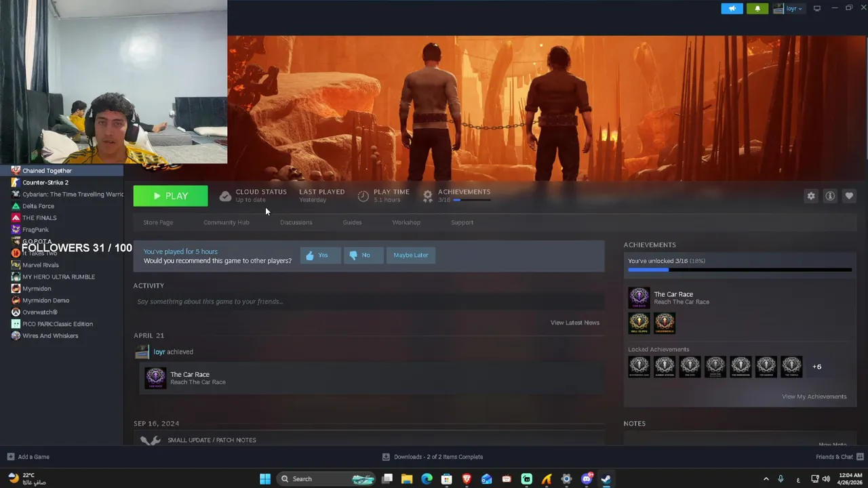Switch to Big Picture mode icon
Screen dimensions: 868x488
817,8
